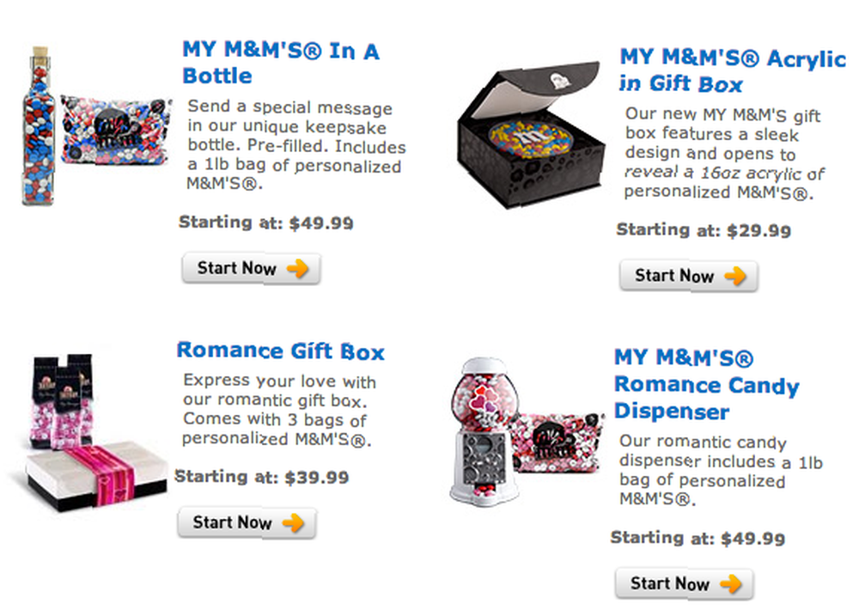The image size is (859, 616).
Task: Open MY M&M'S Romance Candy Dispenser link
Action: click(x=707, y=384)
